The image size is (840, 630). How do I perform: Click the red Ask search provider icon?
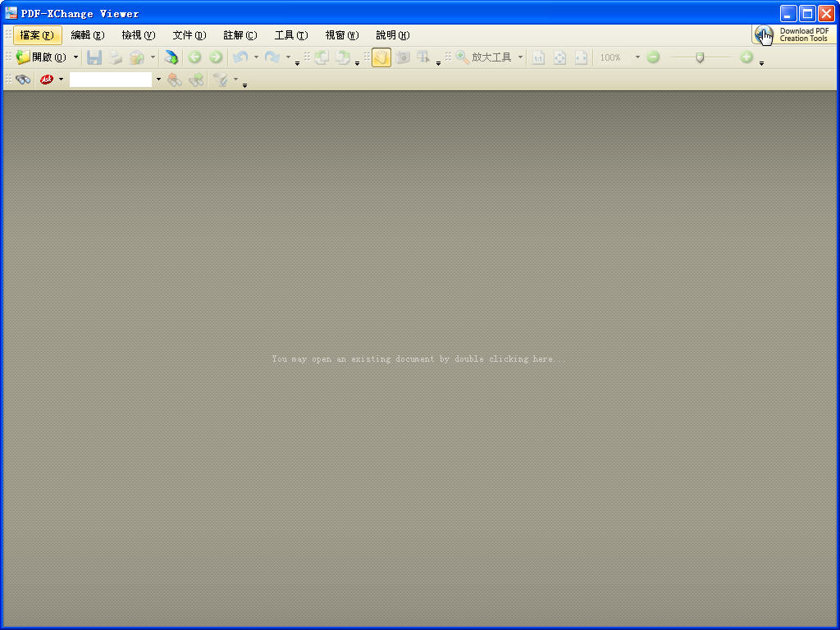47,80
